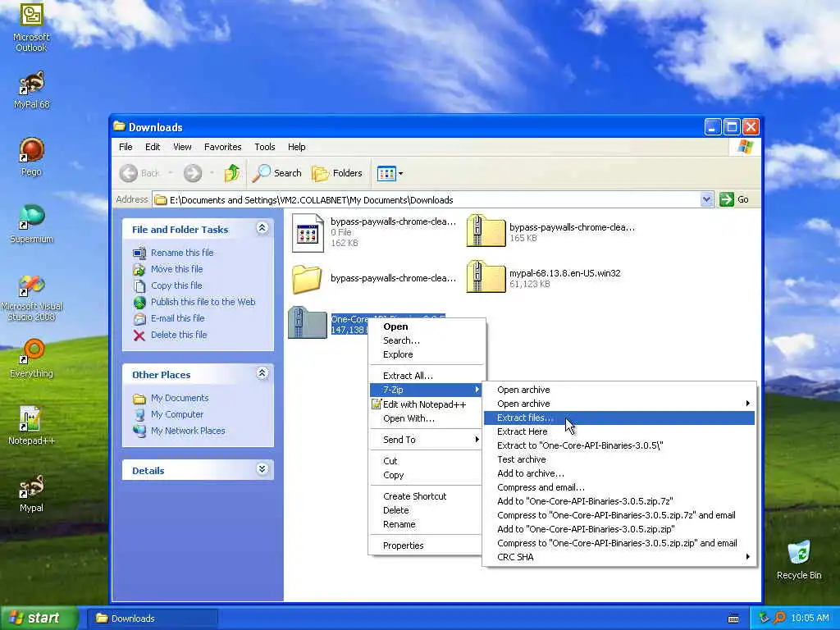Select the One-Core-API-Binaries zip icon
This screenshot has height=630, width=840.
(308, 322)
